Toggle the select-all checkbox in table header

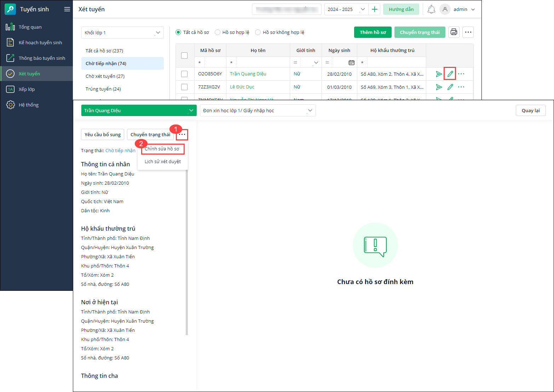click(184, 56)
